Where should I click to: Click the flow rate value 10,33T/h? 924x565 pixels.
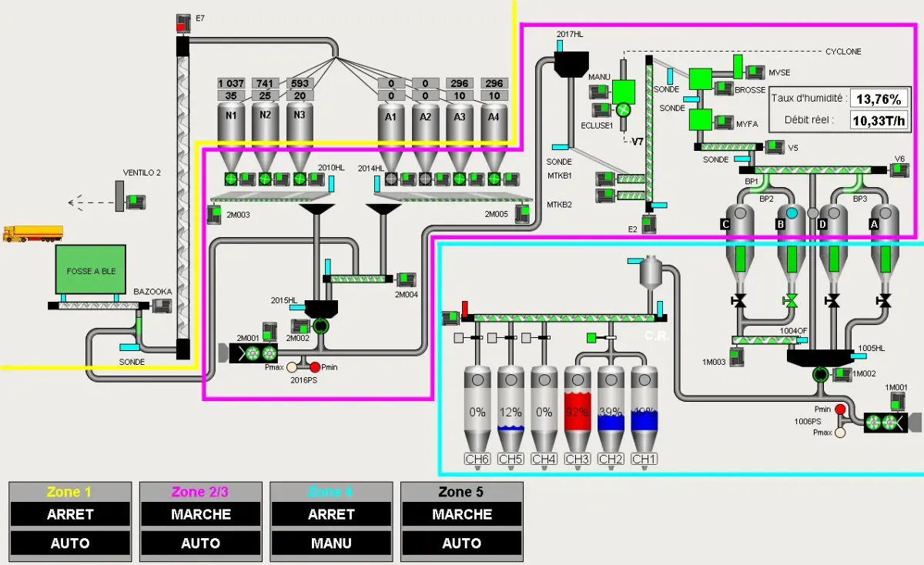coord(879,120)
